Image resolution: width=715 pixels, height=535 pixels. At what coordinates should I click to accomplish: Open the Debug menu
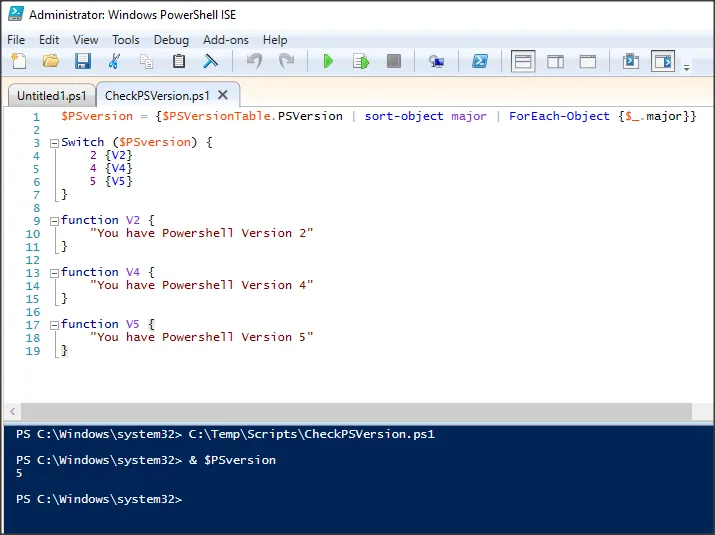tap(171, 40)
